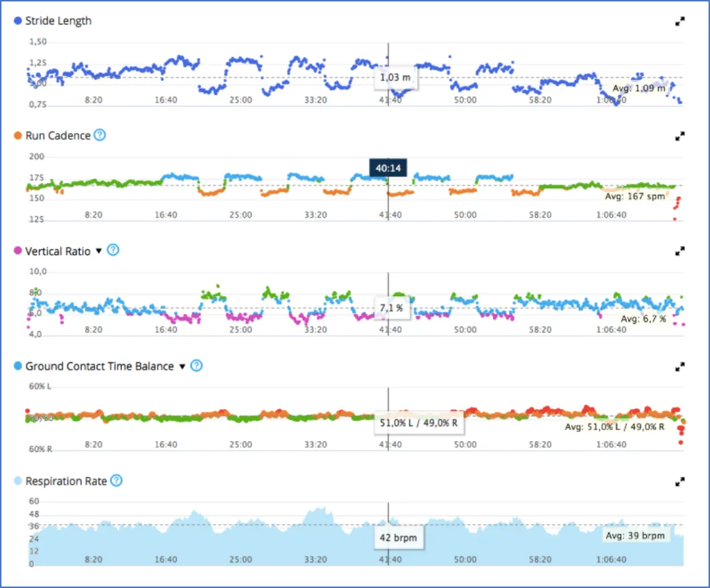Click the "Avg: 167 spm" label
The width and height of the screenshot is (710, 588).
pyautogui.click(x=635, y=196)
